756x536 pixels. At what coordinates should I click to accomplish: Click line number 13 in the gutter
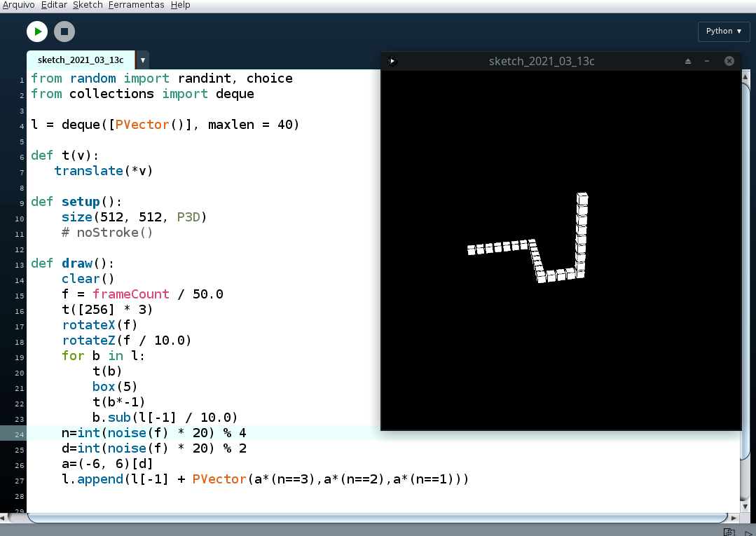click(20, 265)
